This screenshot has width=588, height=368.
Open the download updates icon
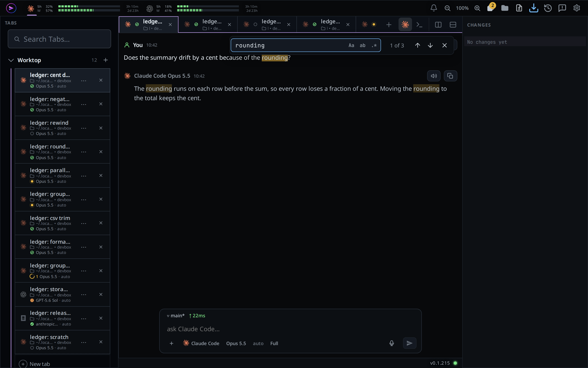533,8
